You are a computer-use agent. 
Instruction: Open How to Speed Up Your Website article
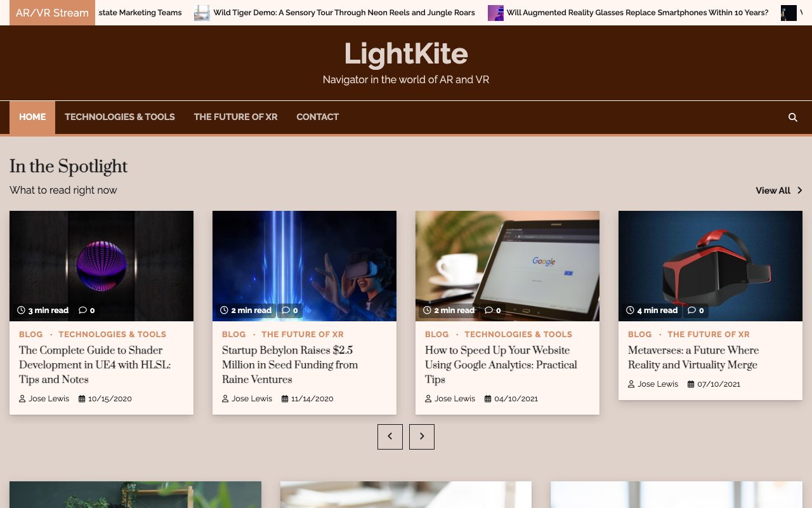(x=501, y=365)
